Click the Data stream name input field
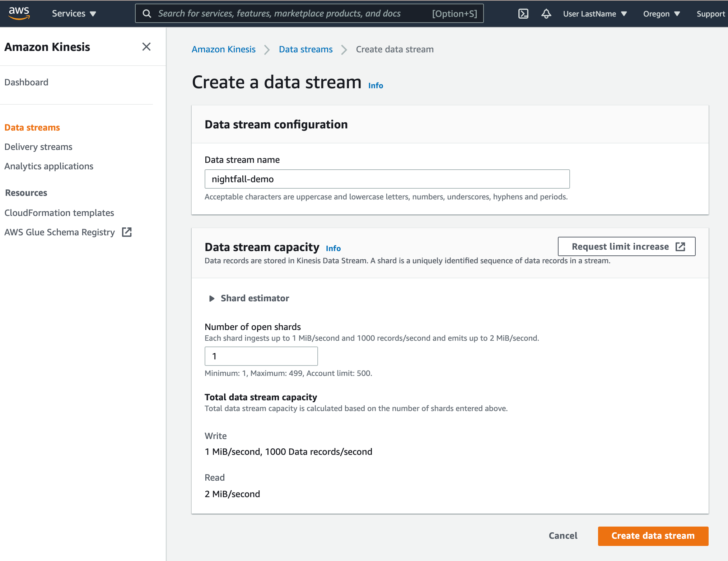 (387, 179)
